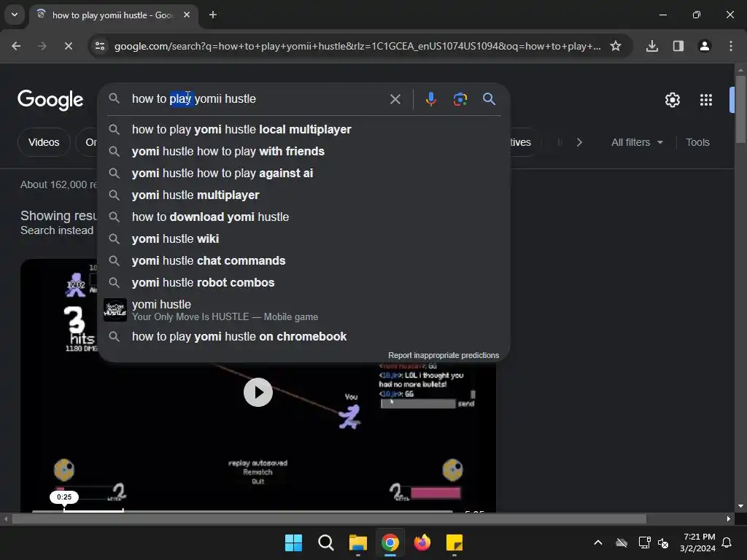This screenshot has height=560, width=747.
Task: Stop loading the page
Action: point(68,46)
